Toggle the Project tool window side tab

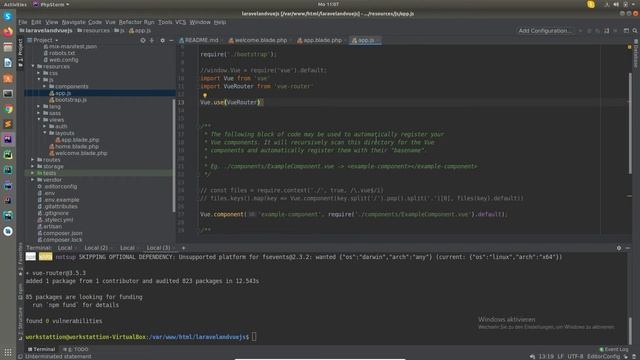click(x=20, y=53)
